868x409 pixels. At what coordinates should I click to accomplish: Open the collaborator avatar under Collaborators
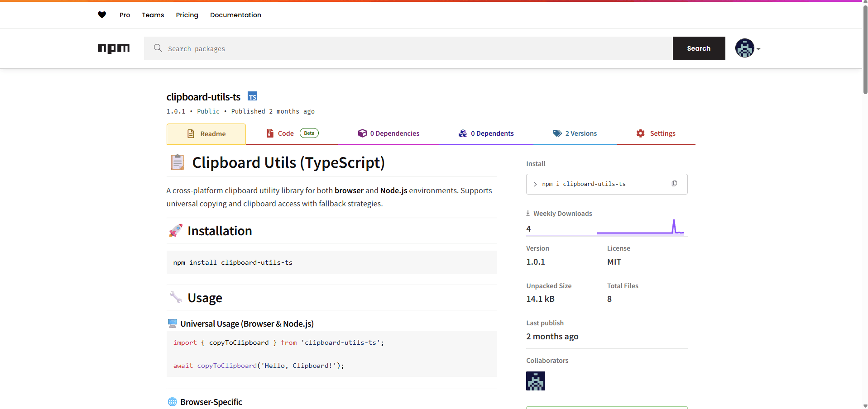[x=535, y=381]
